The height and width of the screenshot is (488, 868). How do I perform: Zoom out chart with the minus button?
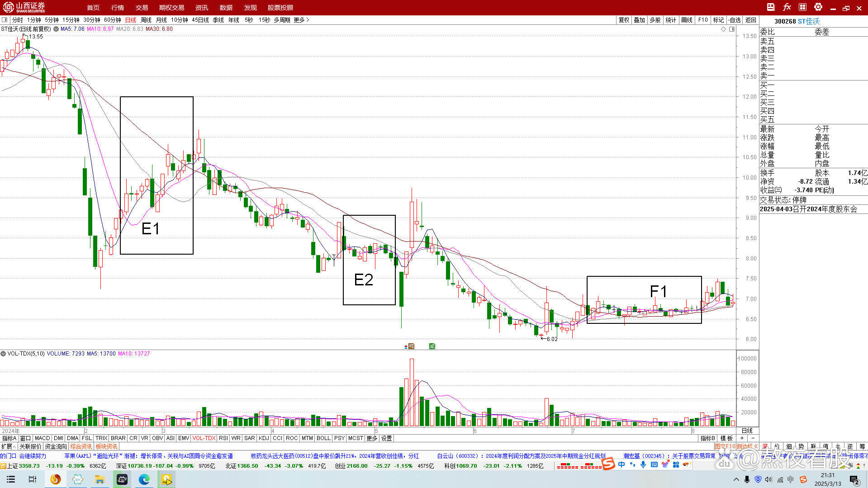pos(753,438)
